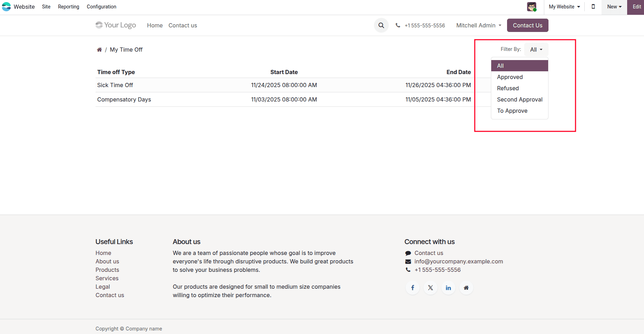
Task: Select Approved from the filter list
Action: pos(510,77)
